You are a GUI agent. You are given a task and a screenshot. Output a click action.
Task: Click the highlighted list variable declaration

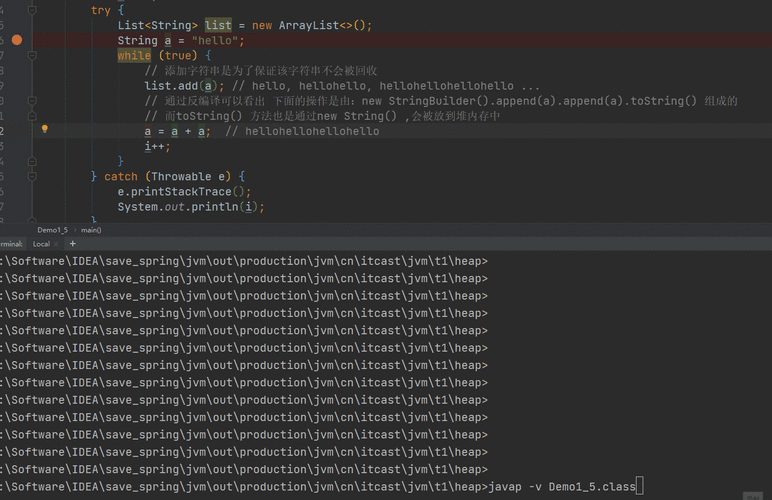[217, 25]
